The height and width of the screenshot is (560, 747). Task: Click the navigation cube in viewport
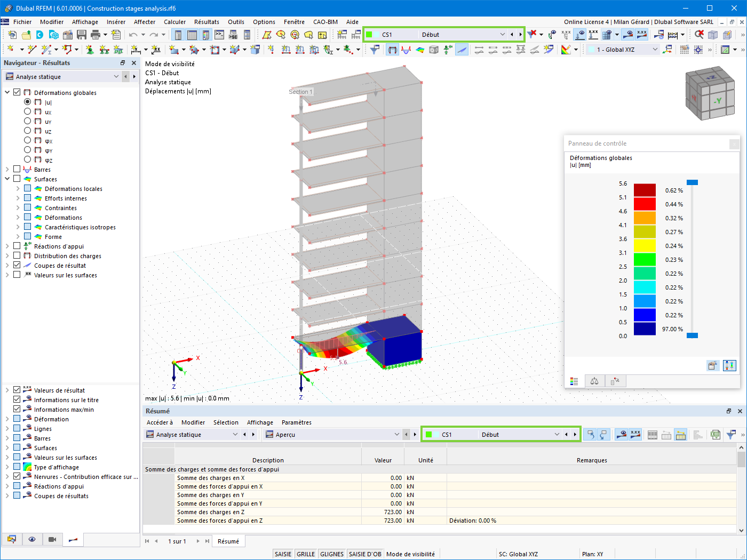tap(710, 93)
